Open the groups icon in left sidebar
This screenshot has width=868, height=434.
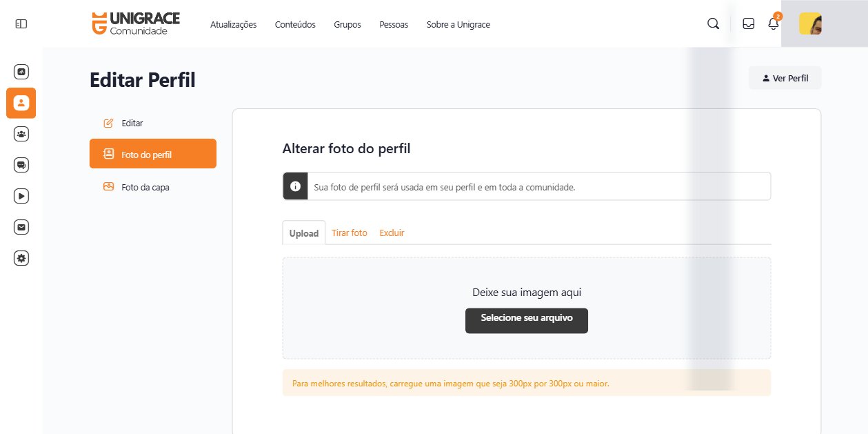coord(21,133)
